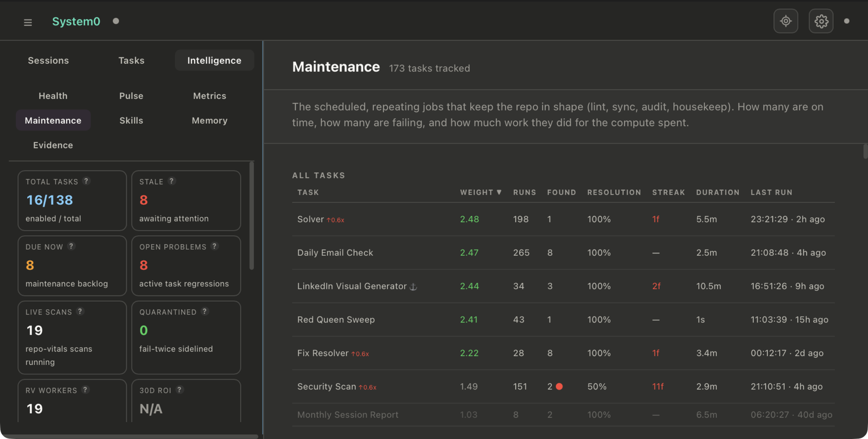
Task: Open the Quarantined fail-twice sidelined card
Action: [x=186, y=337]
